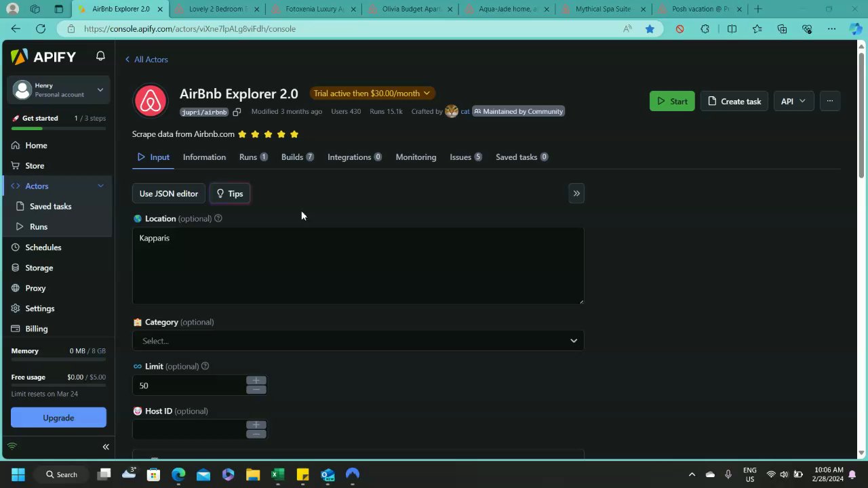This screenshot has height=488, width=868.
Task: Go back to All Actors
Action: 146,59
